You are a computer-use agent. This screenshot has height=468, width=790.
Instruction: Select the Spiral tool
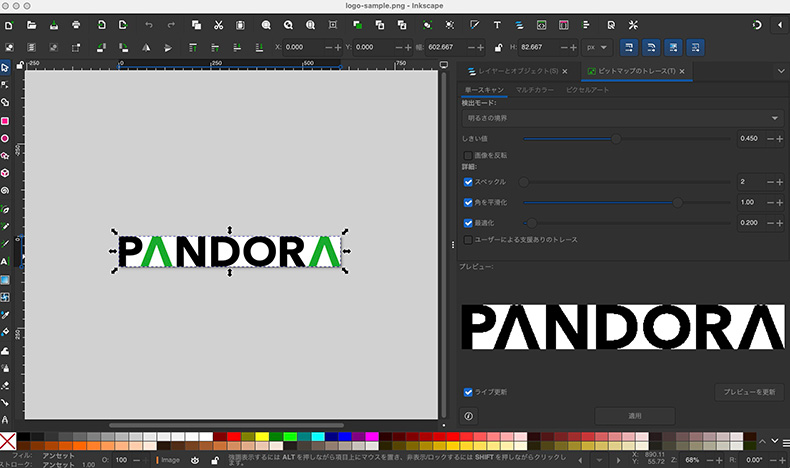5,190
